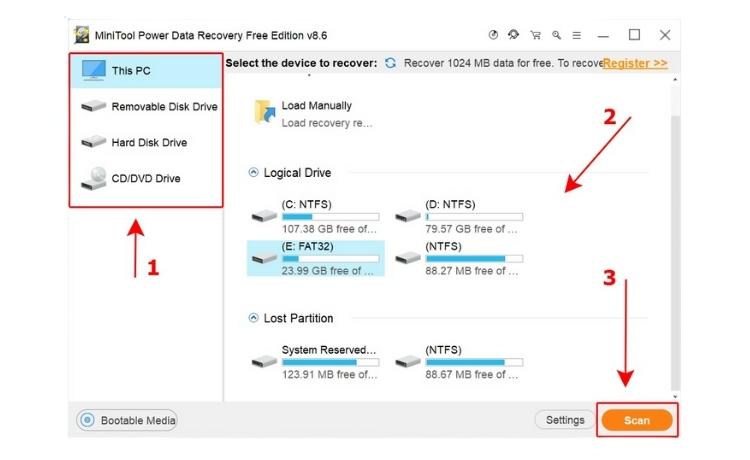Open the shopping cart icon

[x=535, y=35]
